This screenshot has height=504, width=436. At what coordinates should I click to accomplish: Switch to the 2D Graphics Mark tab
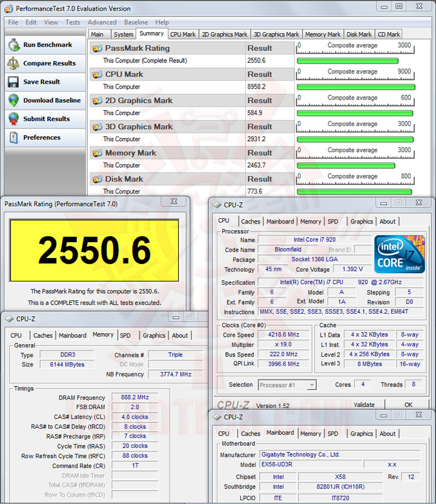click(x=225, y=35)
